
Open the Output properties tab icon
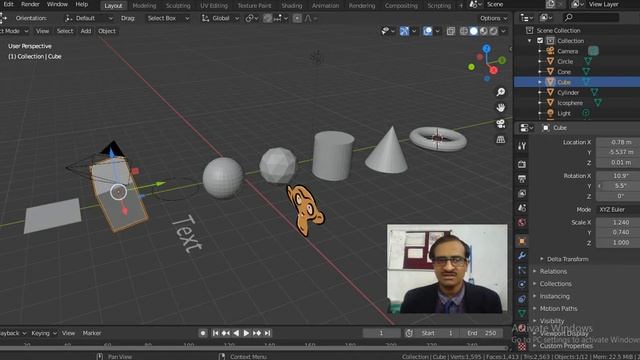(x=522, y=179)
